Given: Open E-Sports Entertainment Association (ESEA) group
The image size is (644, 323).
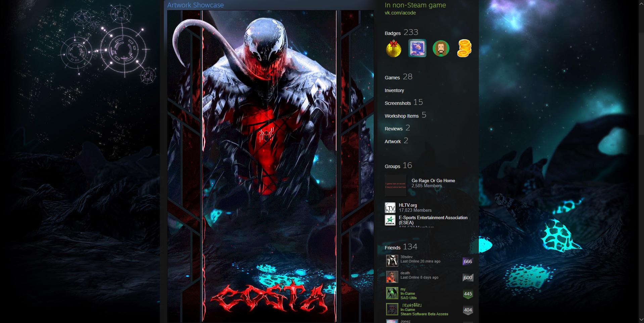Looking at the screenshot, I should pos(433,220).
